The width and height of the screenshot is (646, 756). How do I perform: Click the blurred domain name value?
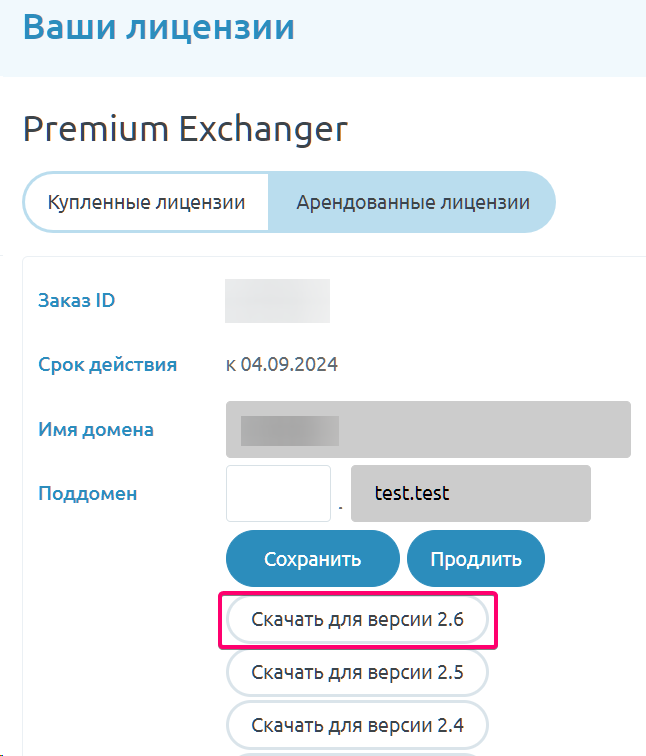tap(290, 430)
